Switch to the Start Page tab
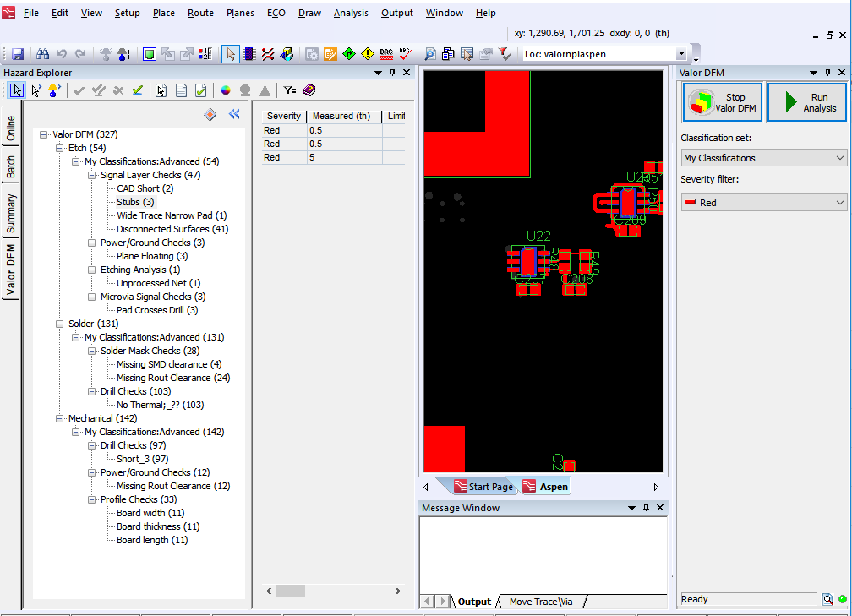This screenshot has width=852, height=616. coord(483,487)
